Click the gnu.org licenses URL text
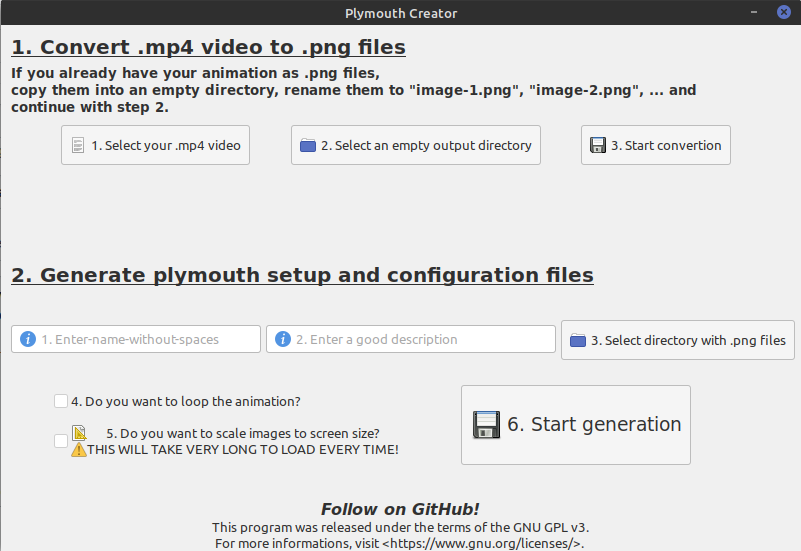Viewport: 801px width, 551px height. (x=481, y=543)
